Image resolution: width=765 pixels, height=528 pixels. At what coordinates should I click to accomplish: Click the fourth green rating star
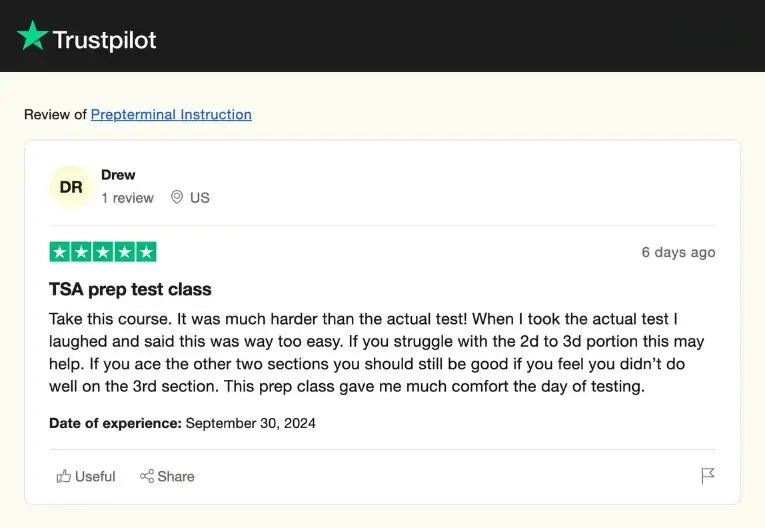[124, 252]
